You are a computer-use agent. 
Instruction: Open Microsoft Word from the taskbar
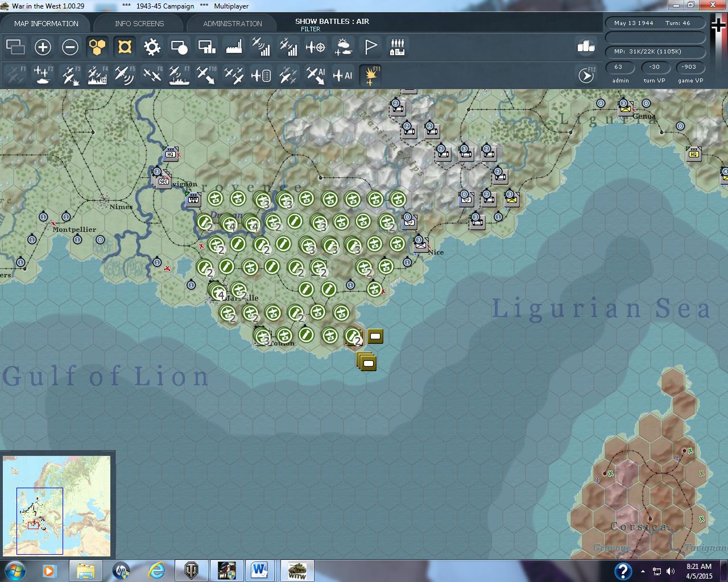[x=260, y=571]
